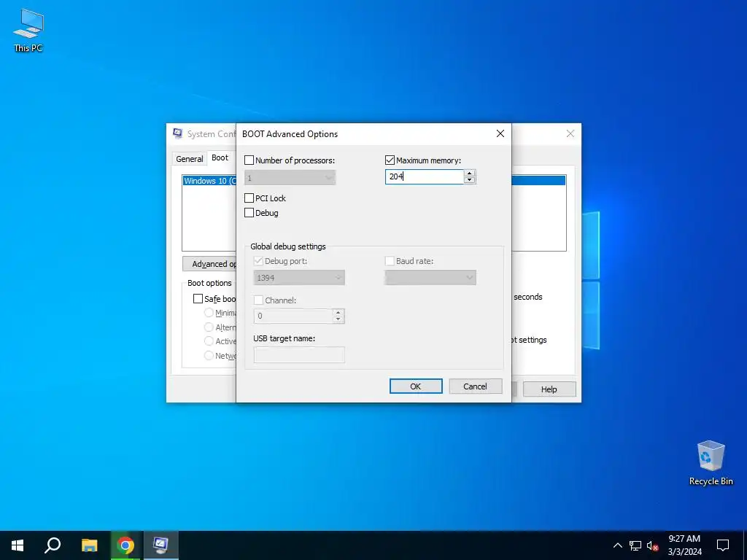This screenshot has width=747, height=560.
Task: Tick Safe boot checkbox in System Configuration
Action: [198, 298]
